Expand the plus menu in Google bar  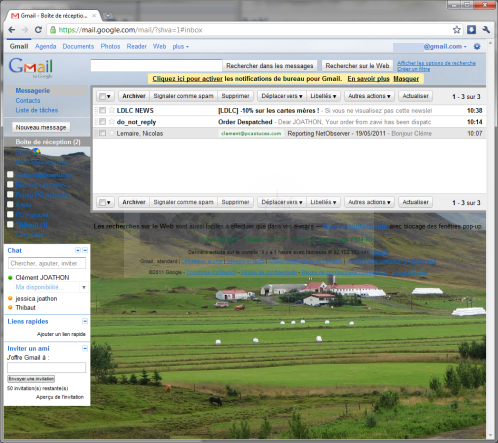(181, 46)
